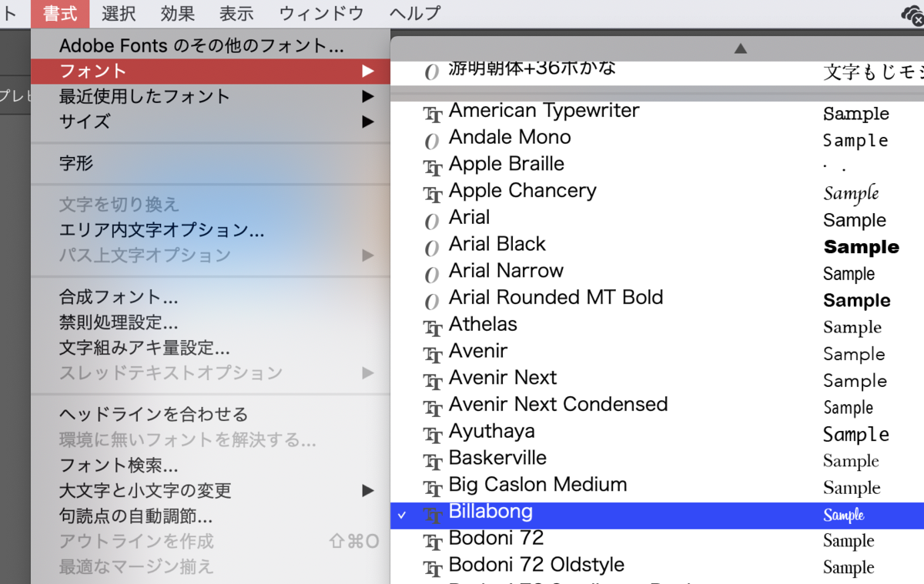The height and width of the screenshot is (584, 924).
Task: Click the Bodoni 72 Oldstyle font icon
Action: point(433,568)
